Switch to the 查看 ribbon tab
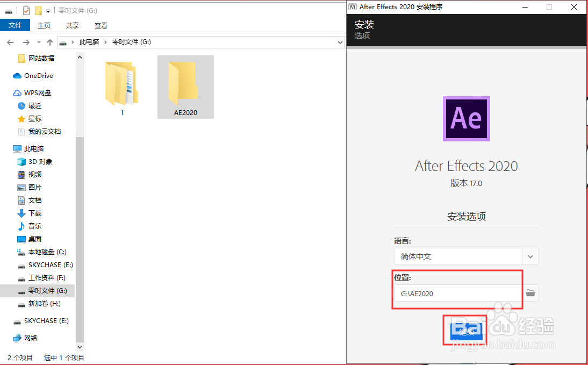The image size is (588, 365). pos(102,25)
